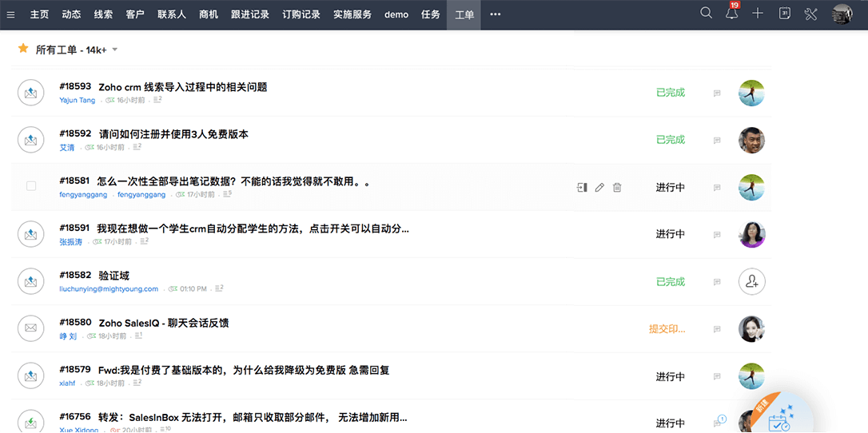Tick the checkbox for ticket #18581
Image resolution: width=868 pixels, height=433 pixels.
(x=31, y=186)
